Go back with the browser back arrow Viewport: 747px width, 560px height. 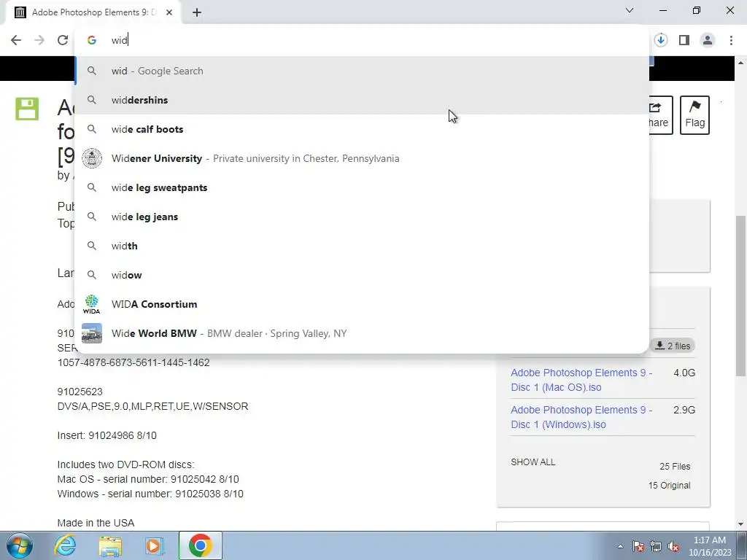(16, 40)
